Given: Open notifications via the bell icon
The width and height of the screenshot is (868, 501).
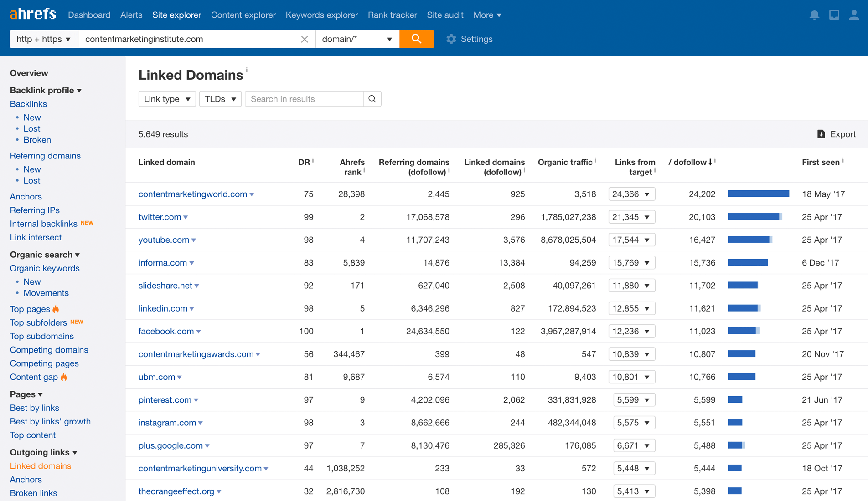Looking at the screenshot, I should [814, 15].
